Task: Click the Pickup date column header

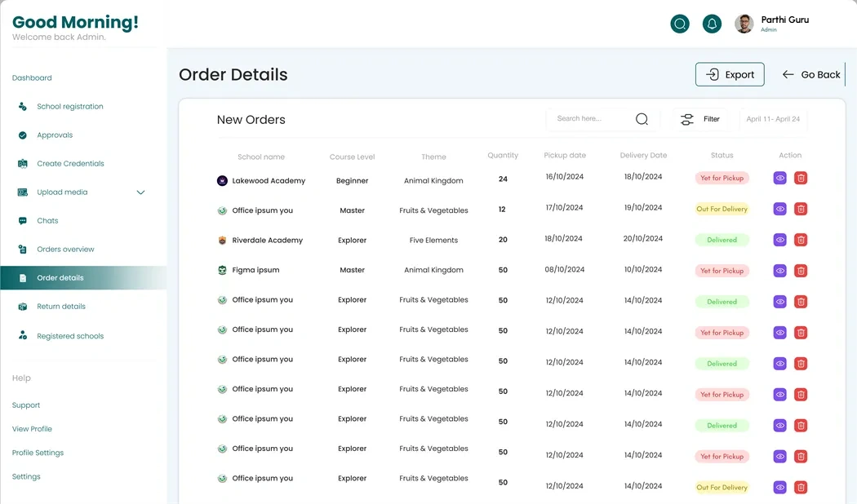Action: point(565,155)
